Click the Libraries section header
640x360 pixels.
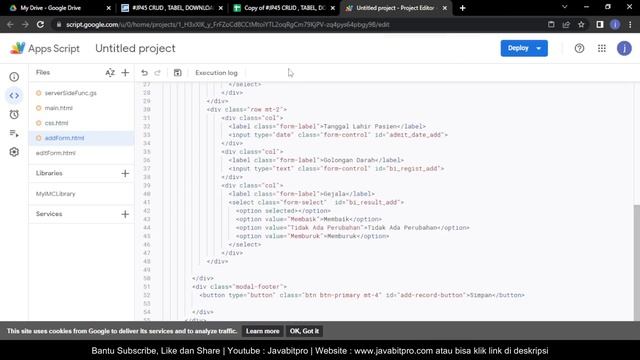[x=49, y=173]
